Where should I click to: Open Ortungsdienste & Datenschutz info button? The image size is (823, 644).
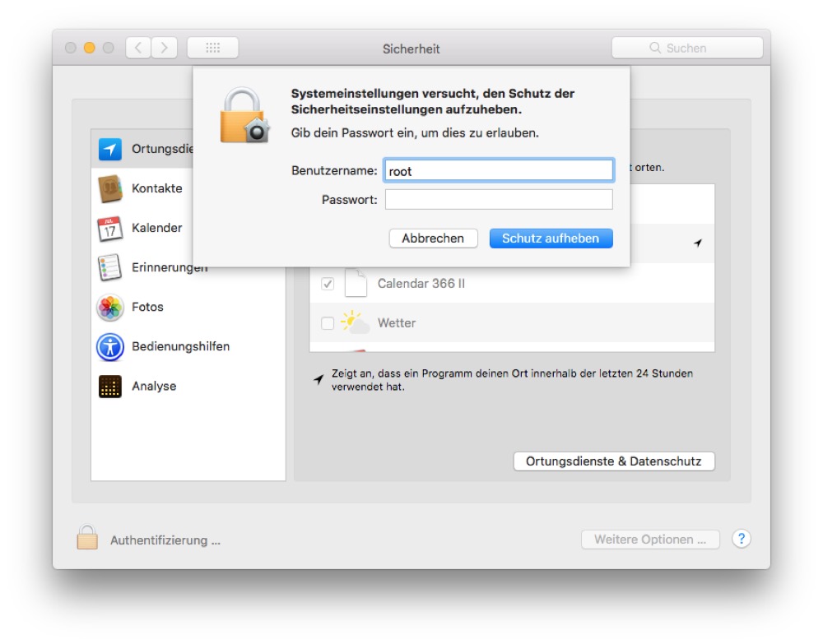click(613, 461)
